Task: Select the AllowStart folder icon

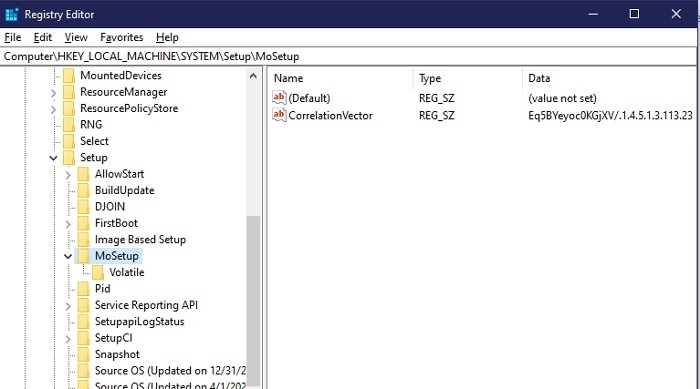Action: click(x=83, y=174)
